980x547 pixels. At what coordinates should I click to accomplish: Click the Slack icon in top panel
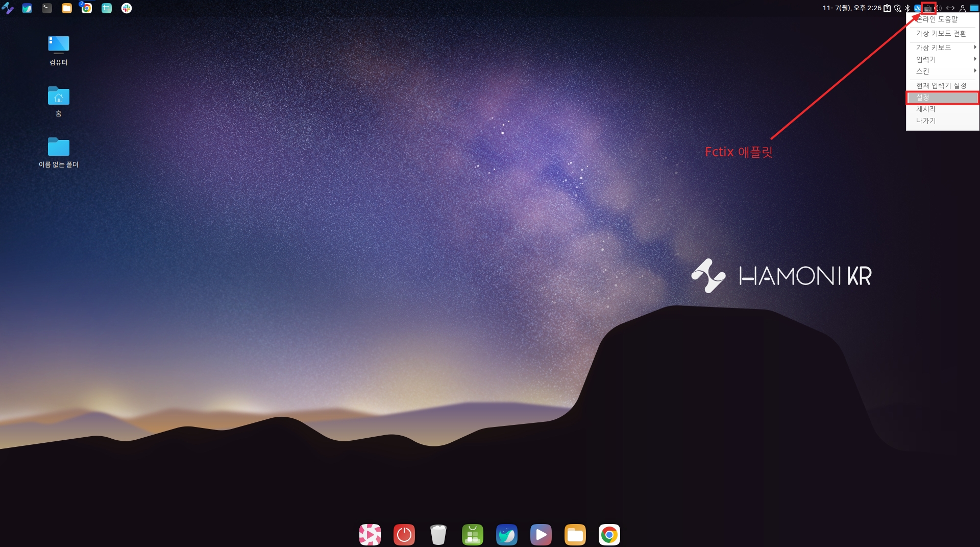(127, 8)
